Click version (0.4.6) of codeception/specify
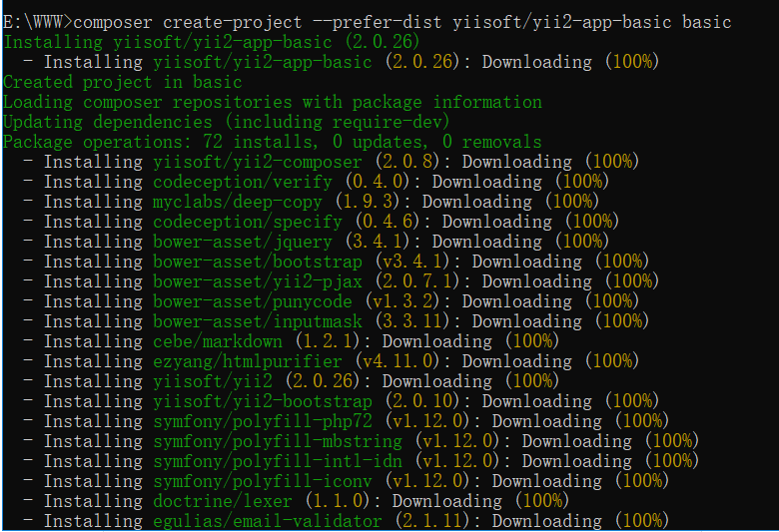The width and height of the screenshot is (779, 532). [x=388, y=222]
